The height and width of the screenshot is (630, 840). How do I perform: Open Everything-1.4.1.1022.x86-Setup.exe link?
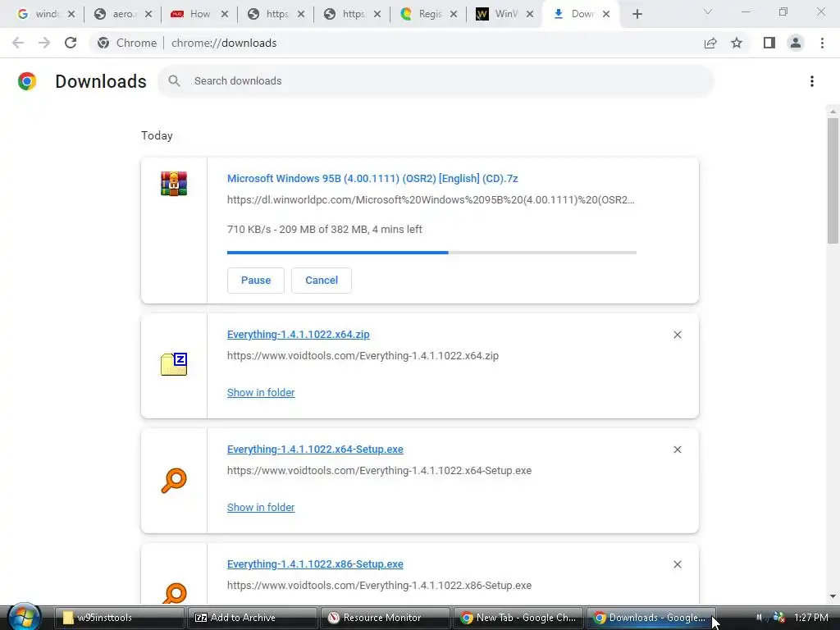(315, 564)
